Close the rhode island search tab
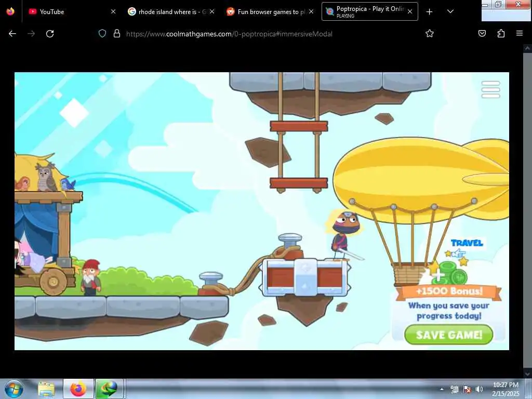The height and width of the screenshot is (399, 532). 212,11
